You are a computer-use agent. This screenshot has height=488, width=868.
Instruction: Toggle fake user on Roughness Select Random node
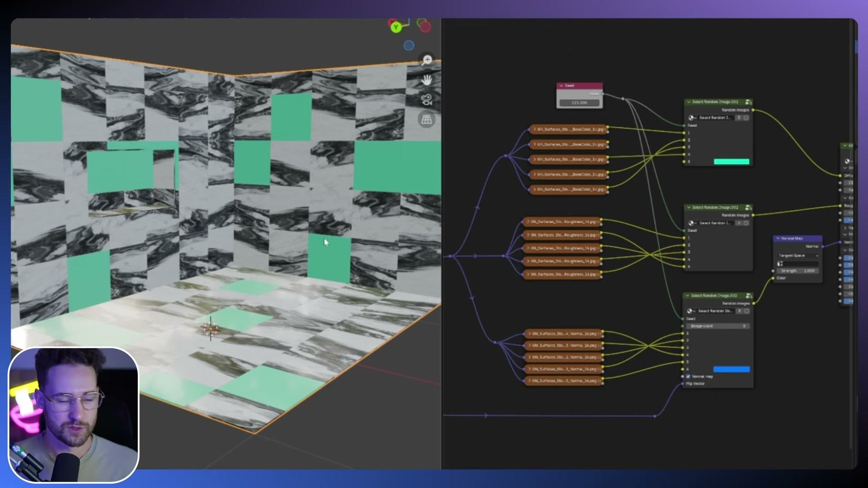pyautogui.click(x=746, y=223)
